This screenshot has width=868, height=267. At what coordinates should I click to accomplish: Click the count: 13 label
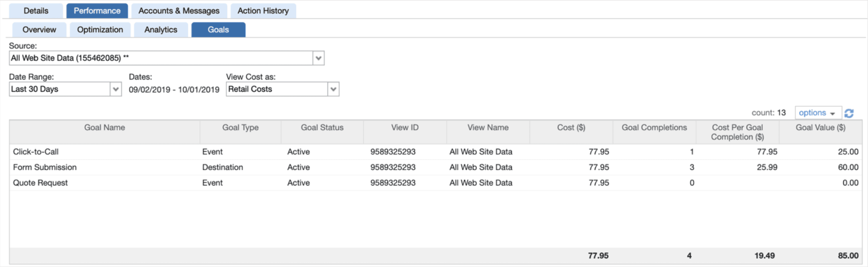[x=769, y=113]
